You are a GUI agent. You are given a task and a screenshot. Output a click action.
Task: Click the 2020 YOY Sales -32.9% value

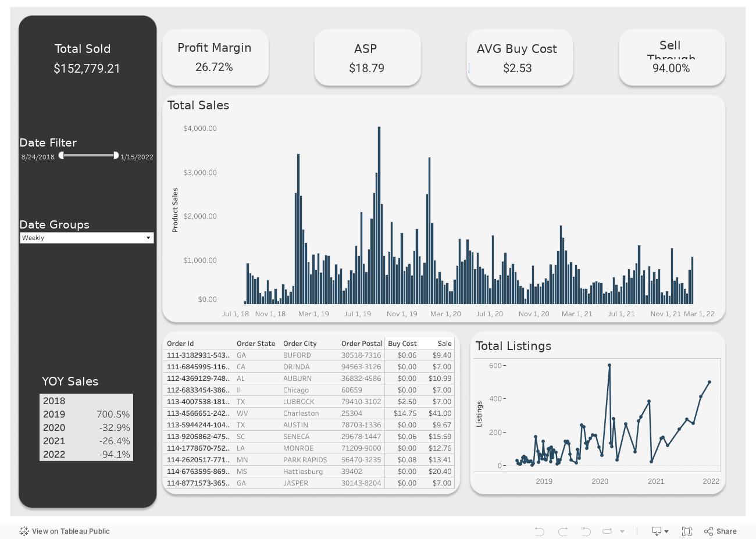coord(115,428)
